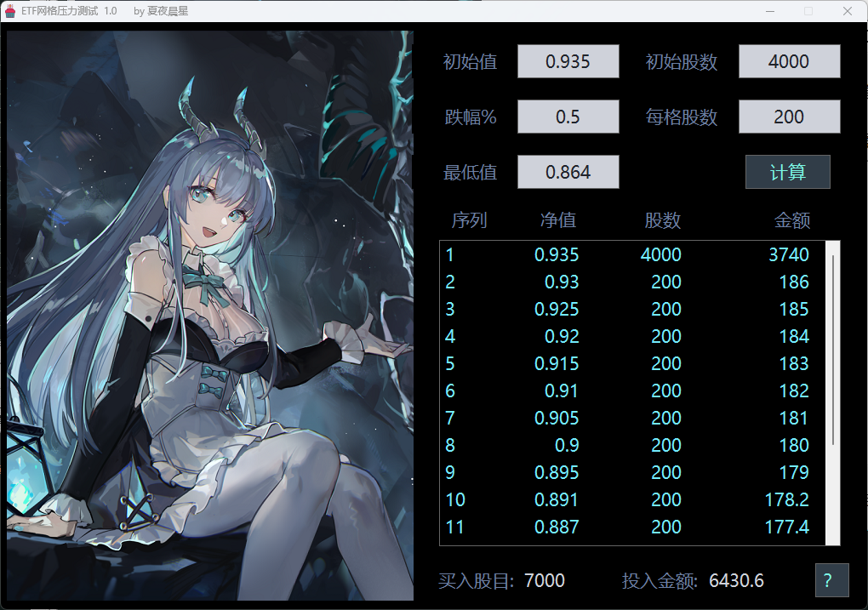This screenshot has height=610, width=868.
Task: Click the window title ETF网格压力测试 1.0
Action: tap(69, 11)
